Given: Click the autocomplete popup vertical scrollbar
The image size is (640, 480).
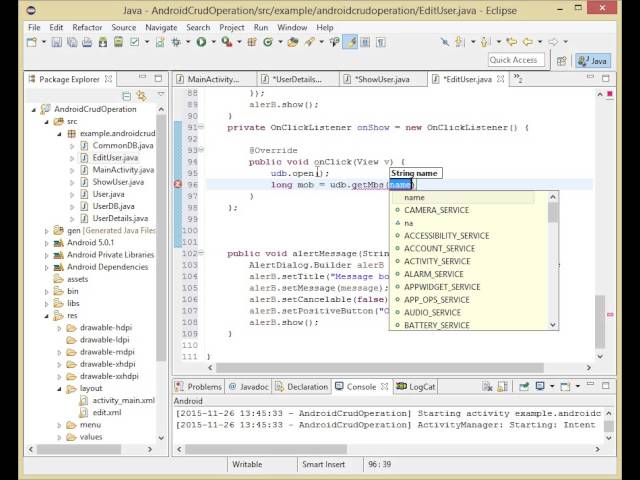Looking at the screenshot, I should (x=553, y=261).
